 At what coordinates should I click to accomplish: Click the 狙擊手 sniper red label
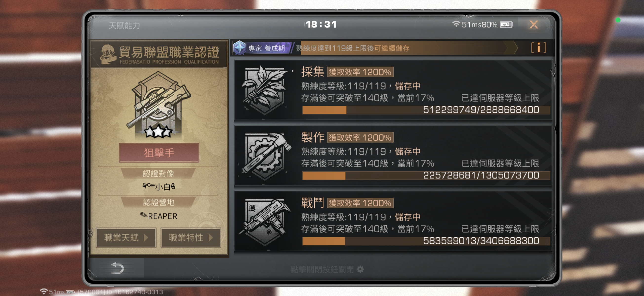(159, 153)
